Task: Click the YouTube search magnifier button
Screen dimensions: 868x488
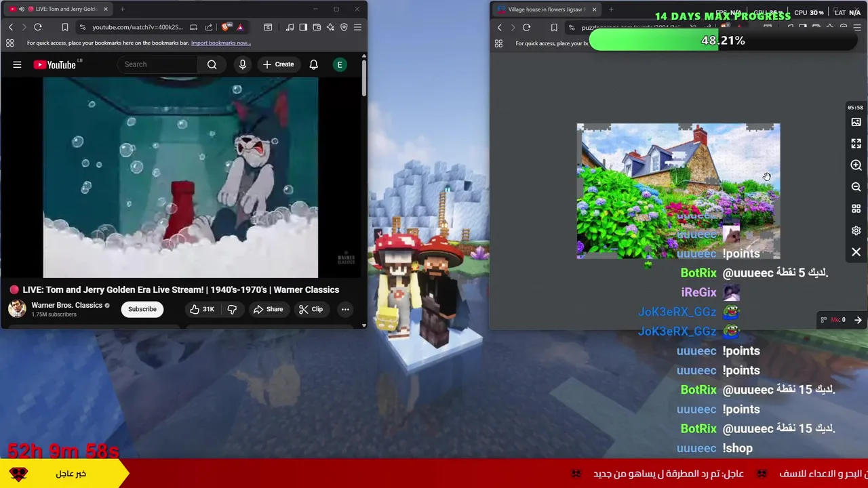Action: (x=212, y=64)
